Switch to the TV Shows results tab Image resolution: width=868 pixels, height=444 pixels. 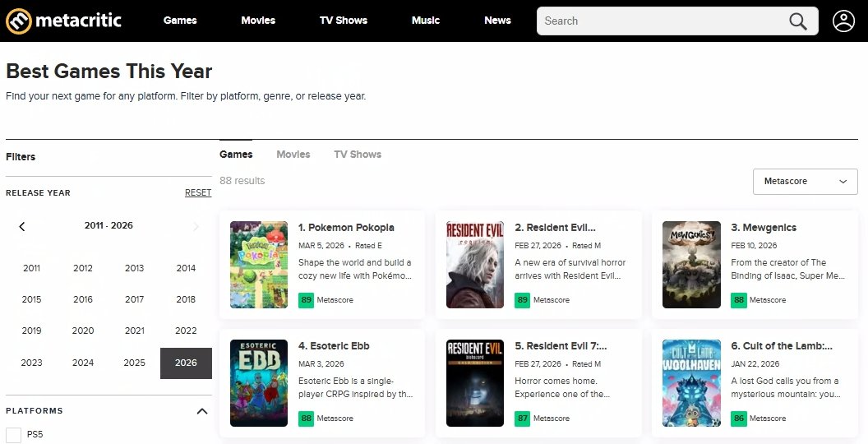(x=358, y=155)
